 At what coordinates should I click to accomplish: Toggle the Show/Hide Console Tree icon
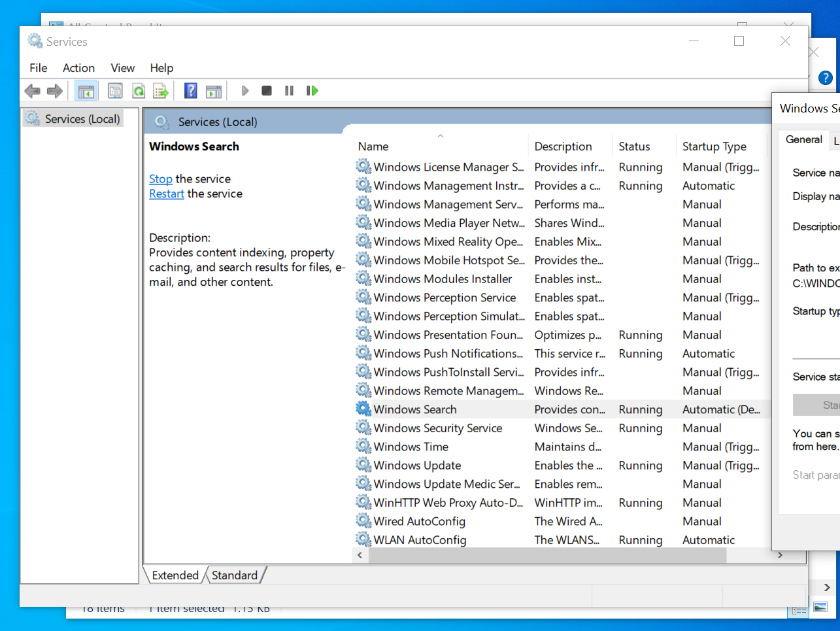coord(86,90)
